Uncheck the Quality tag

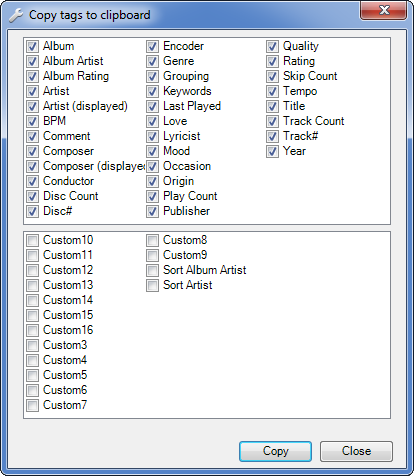(272, 46)
